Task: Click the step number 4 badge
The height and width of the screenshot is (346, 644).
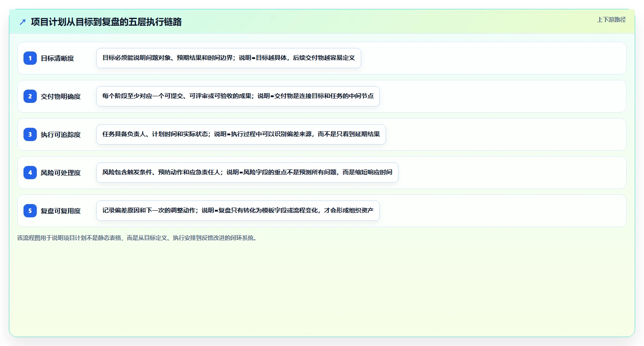Action: coord(30,173)
